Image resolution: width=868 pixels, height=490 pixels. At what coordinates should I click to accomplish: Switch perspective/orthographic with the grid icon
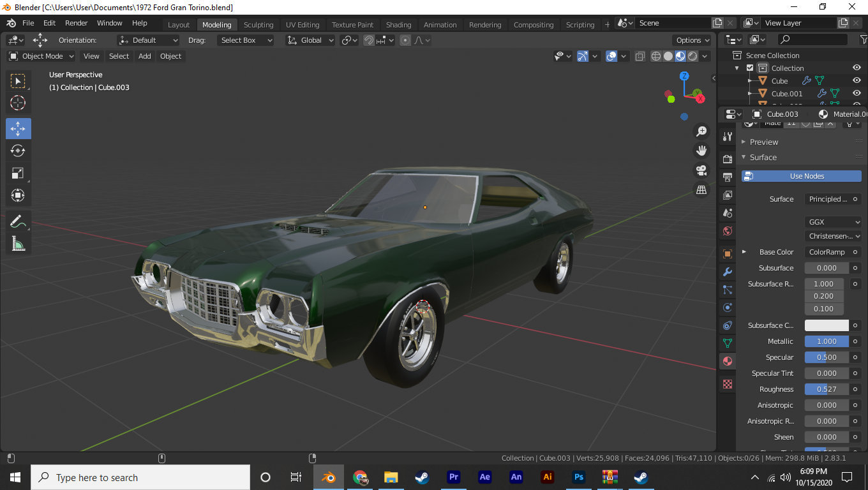pos(701,189)
